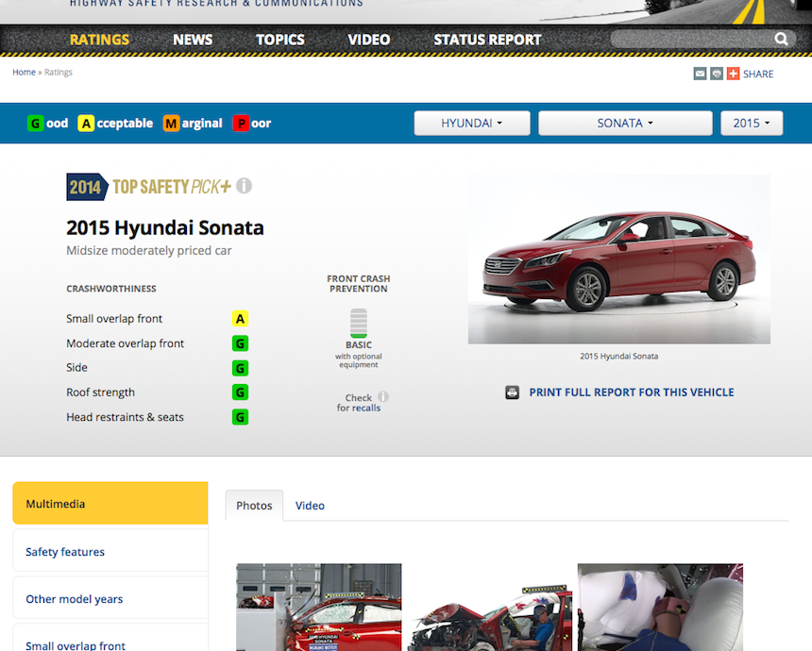Open the crash barrier impact photo thumbnail
This screenshot has height=651, width=812.
(x=318, y=607)
